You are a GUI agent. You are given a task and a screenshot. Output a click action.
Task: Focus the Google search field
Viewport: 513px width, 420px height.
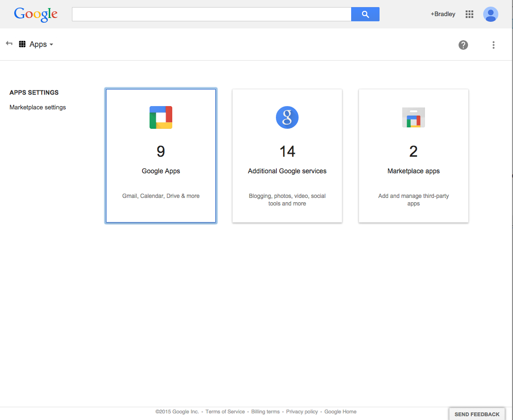(212, 14)
